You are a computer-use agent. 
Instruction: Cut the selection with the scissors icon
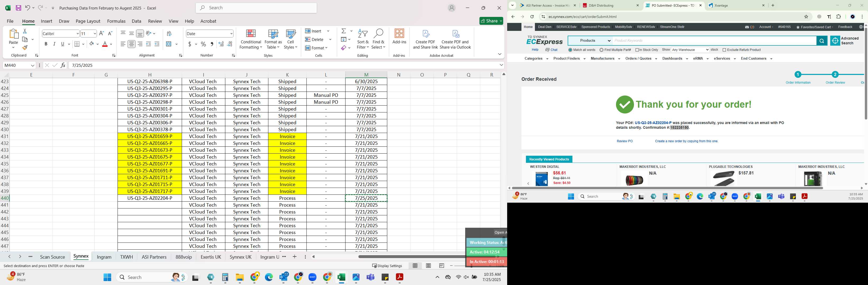coord(25,31)
